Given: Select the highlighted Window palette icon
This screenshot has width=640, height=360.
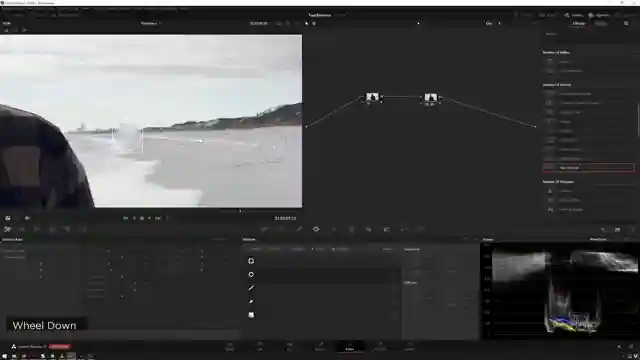Looking at the screenshot, I should coord(316,229).
